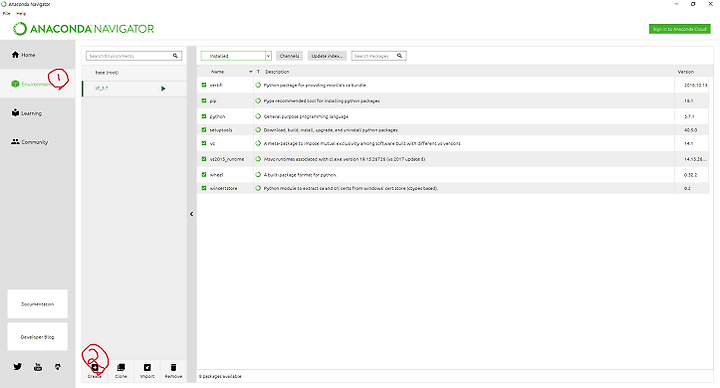Open the Home section
720x388 pixels.
[37, 55]
